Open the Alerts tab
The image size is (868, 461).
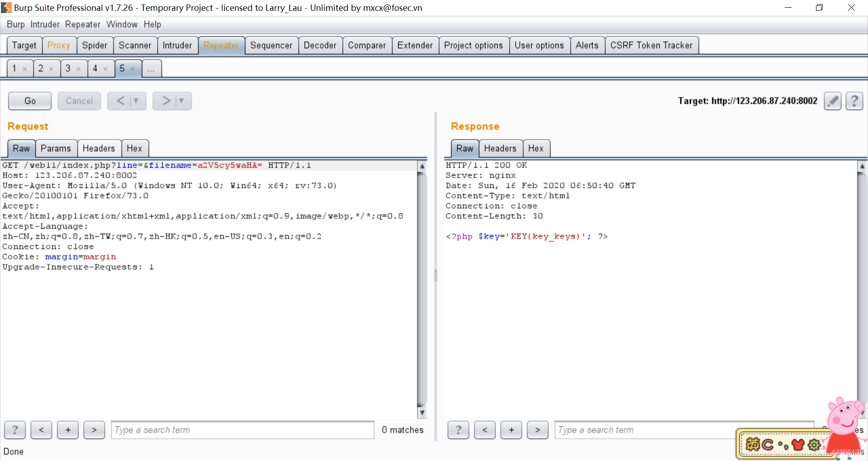(x=587, y=45)
